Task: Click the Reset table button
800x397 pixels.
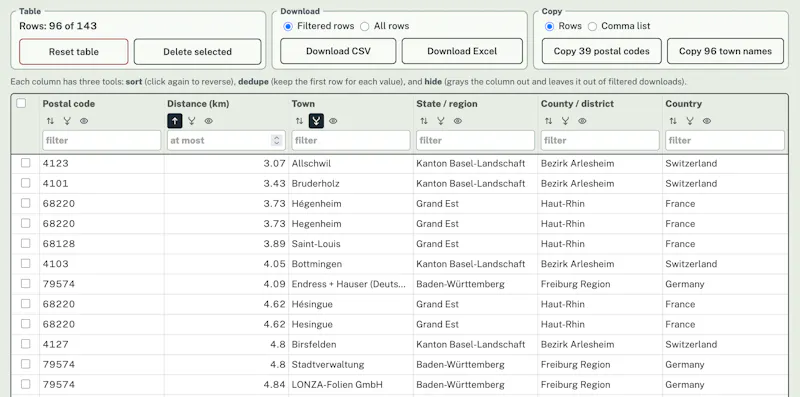Action: click(74, 52)
